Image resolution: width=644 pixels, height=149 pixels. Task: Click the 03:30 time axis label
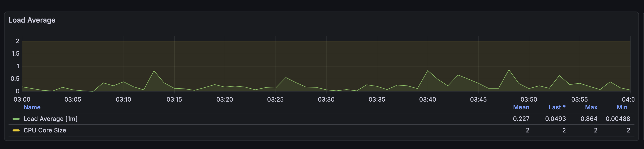point(326,100)
